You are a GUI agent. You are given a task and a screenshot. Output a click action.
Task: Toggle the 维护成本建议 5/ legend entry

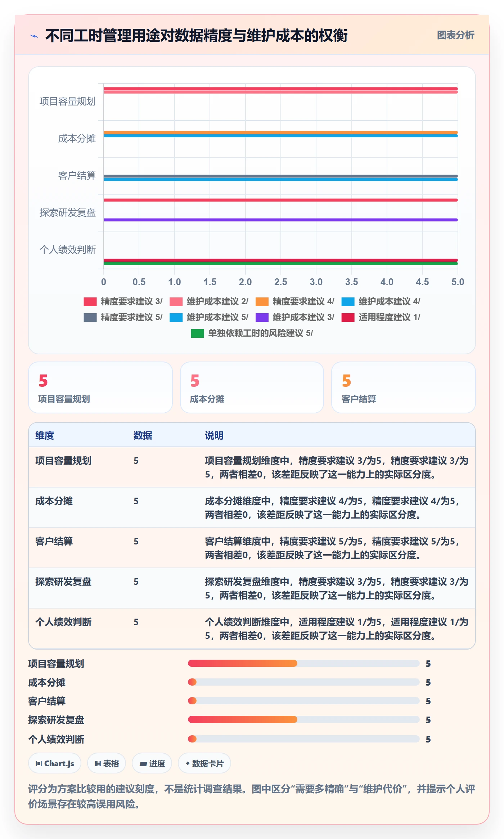209,317
